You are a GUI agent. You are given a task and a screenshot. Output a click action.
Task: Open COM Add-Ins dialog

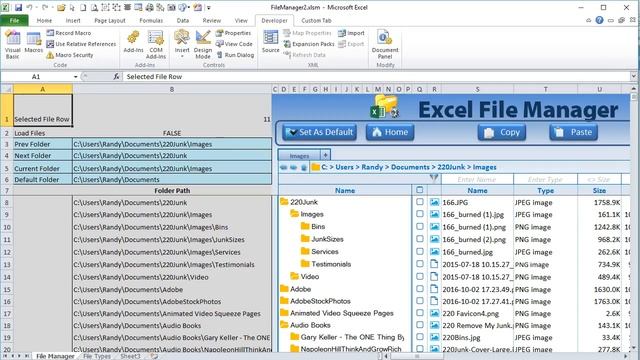pyautogui.click(x=156, y=45)
